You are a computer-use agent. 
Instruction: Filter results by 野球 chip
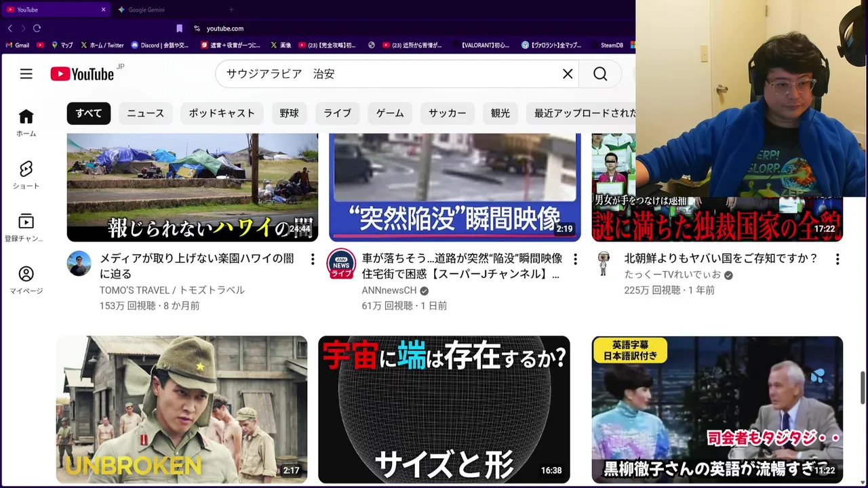pos(290,113)
